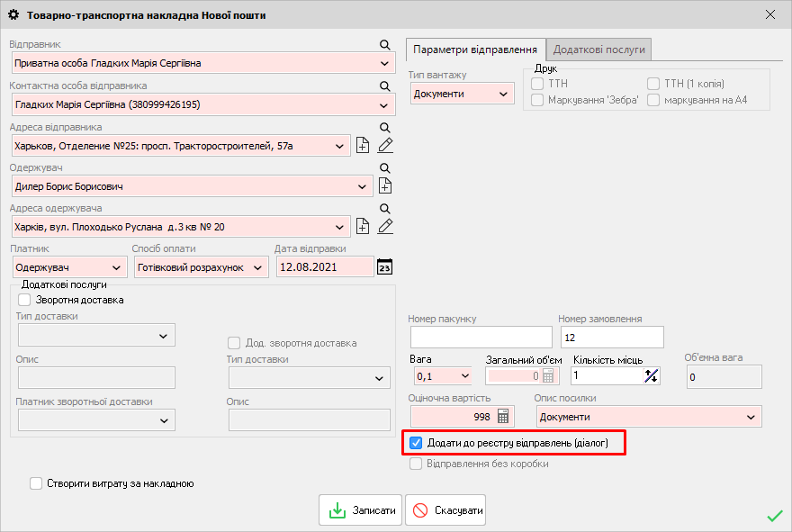This screenshot has height=532, width=792.
Task: Click the pencil edit icon for Адреса відправника
Action: point(385,146)
